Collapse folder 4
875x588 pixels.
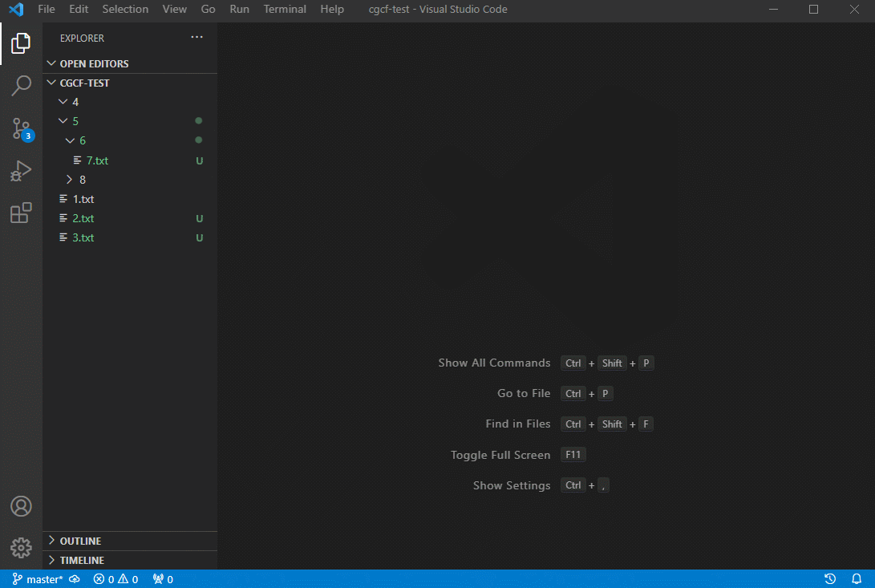[130, 102]
